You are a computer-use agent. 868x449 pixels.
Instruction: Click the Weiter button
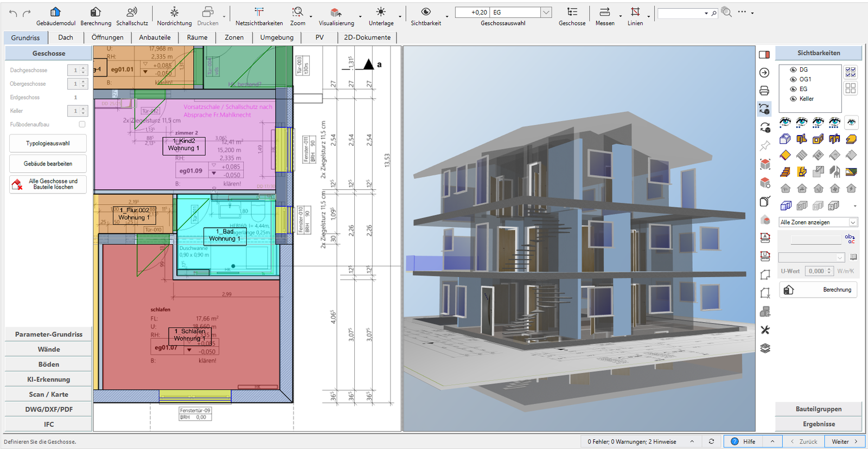pos(845,441)
